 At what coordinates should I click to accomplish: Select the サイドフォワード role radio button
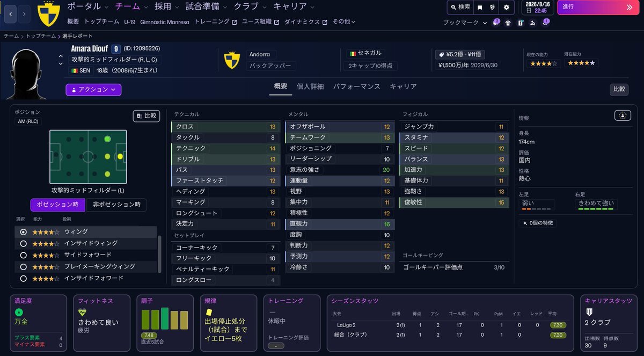[x=23, y=255]
